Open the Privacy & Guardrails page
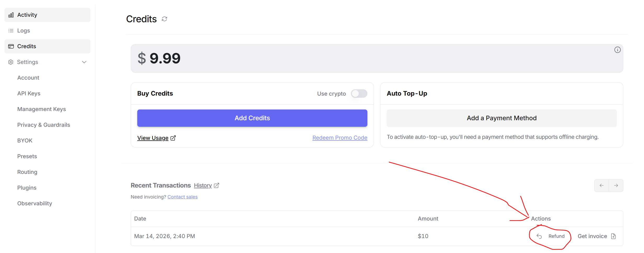 click(44, 125)
